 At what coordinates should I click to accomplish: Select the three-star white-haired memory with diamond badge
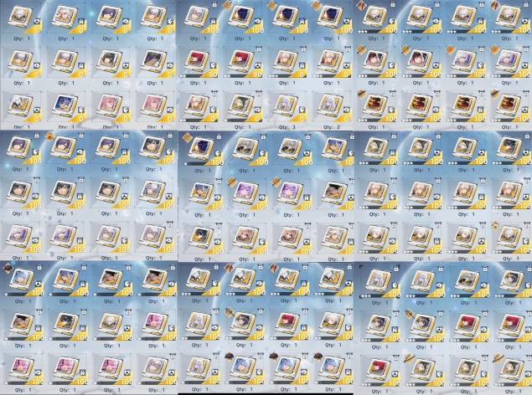[510, 237]
